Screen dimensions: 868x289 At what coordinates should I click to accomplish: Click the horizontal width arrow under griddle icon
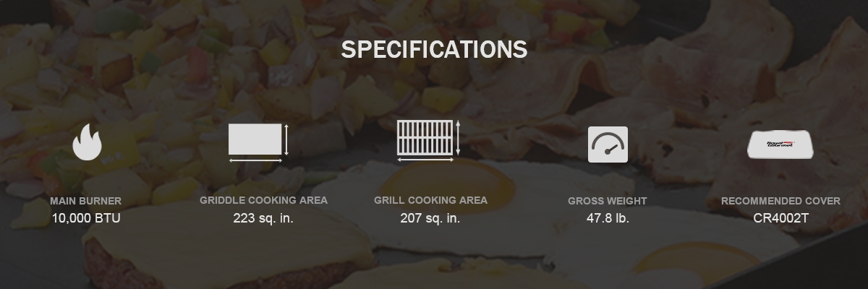[255, 160]
